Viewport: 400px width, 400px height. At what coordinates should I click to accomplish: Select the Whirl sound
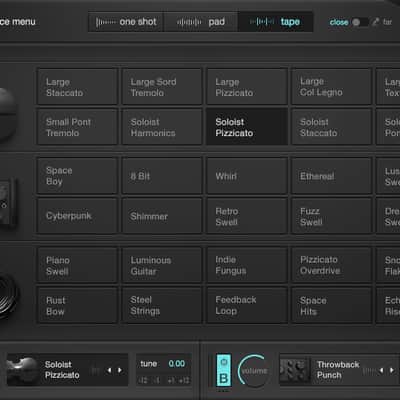pos(247,176)
